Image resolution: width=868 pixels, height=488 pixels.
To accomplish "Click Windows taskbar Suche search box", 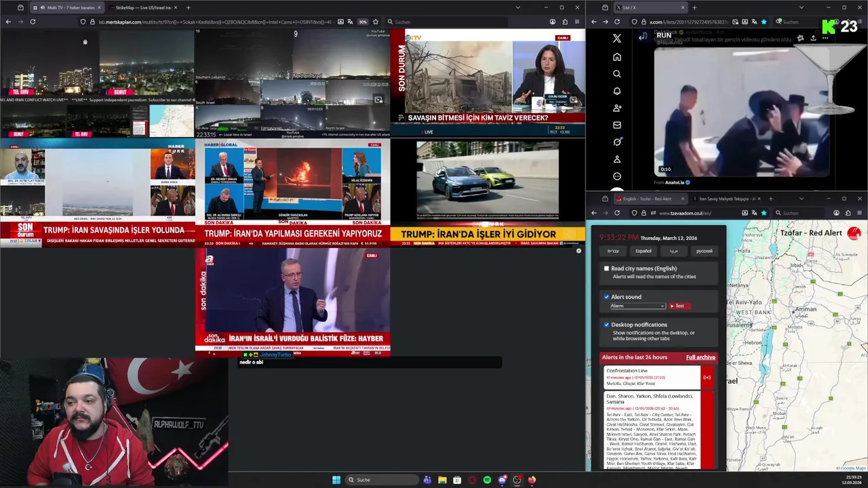I will click(381, 480).
